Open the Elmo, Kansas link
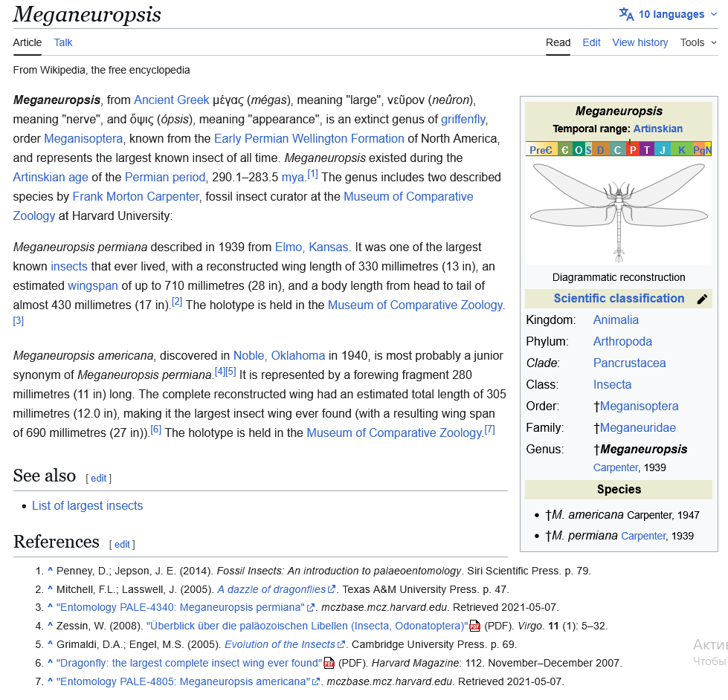Viewport: 728px width, 700px height. tap(312, 247)
